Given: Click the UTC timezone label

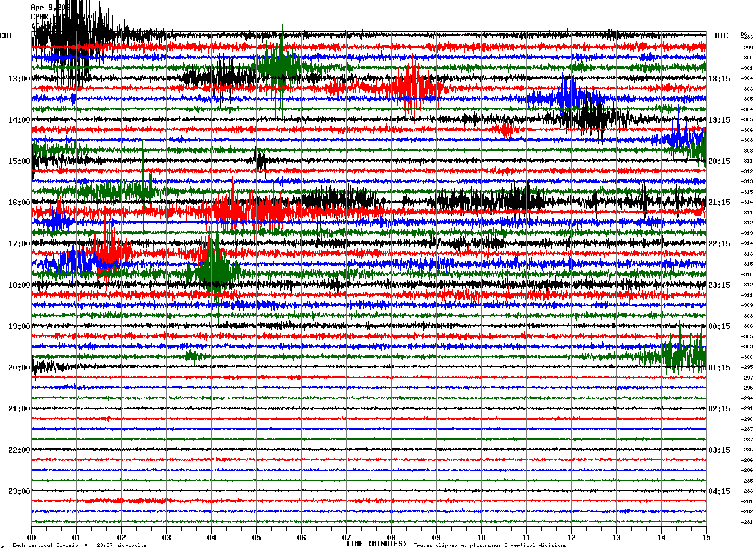Looking at the screenshot, I should [x=722, y=36].
